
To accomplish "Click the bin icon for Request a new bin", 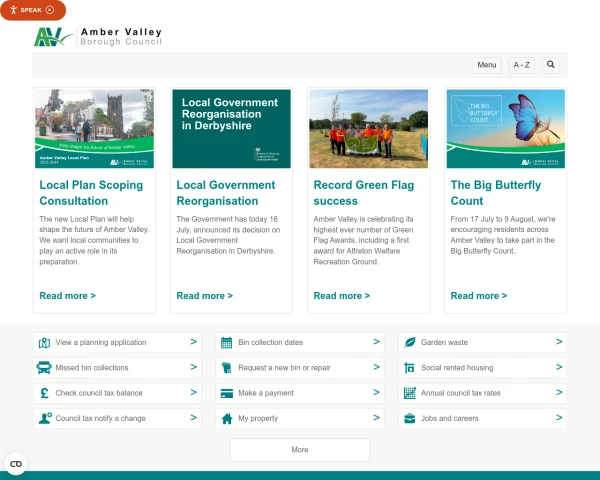I will tap(227, 368).
